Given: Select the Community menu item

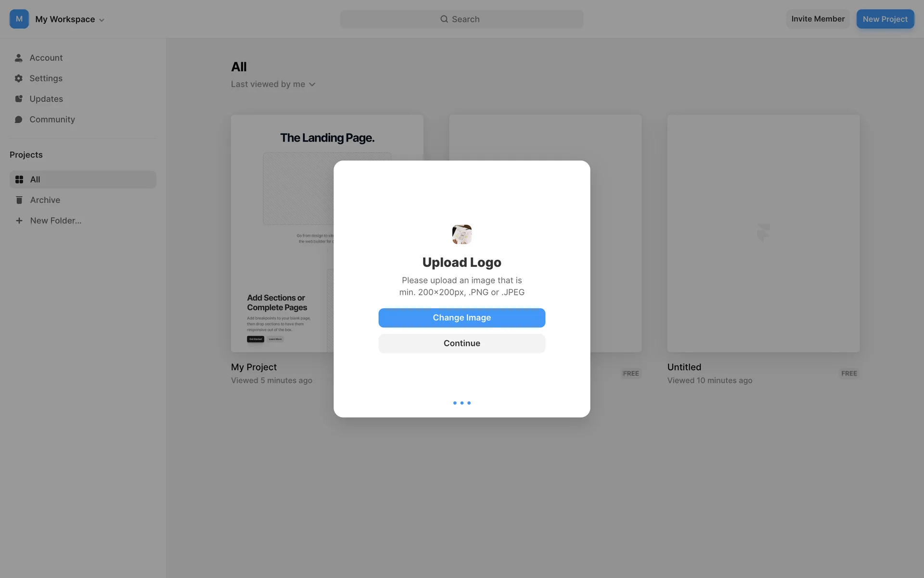Looking at the screenshot, I should click(83, 119).
